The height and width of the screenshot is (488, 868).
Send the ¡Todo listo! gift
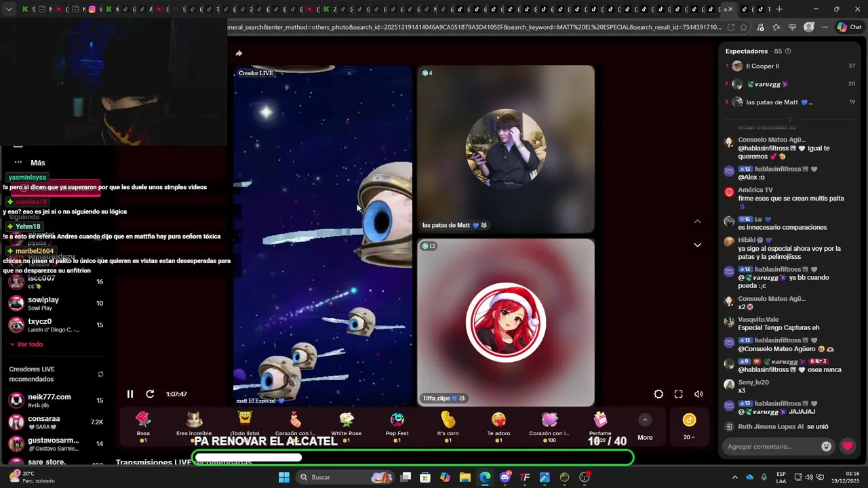pos(245,426)
